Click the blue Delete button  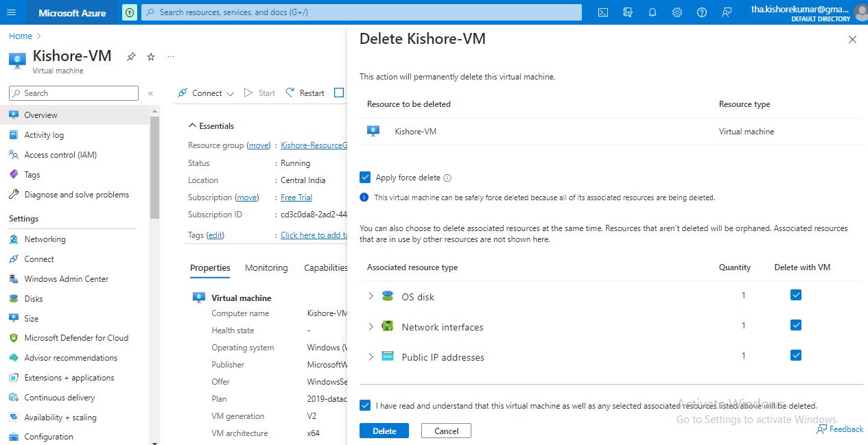pyautogui.click(x=384, y=431)
